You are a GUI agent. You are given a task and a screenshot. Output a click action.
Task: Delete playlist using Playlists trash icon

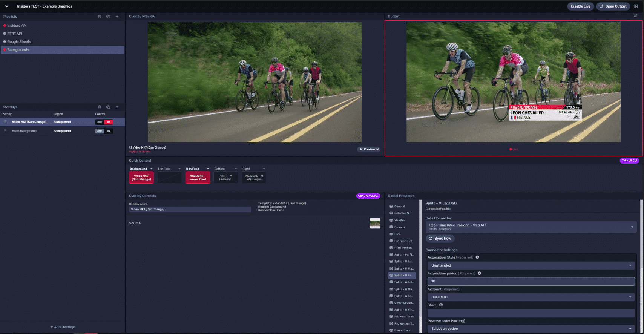click(100, 17)
